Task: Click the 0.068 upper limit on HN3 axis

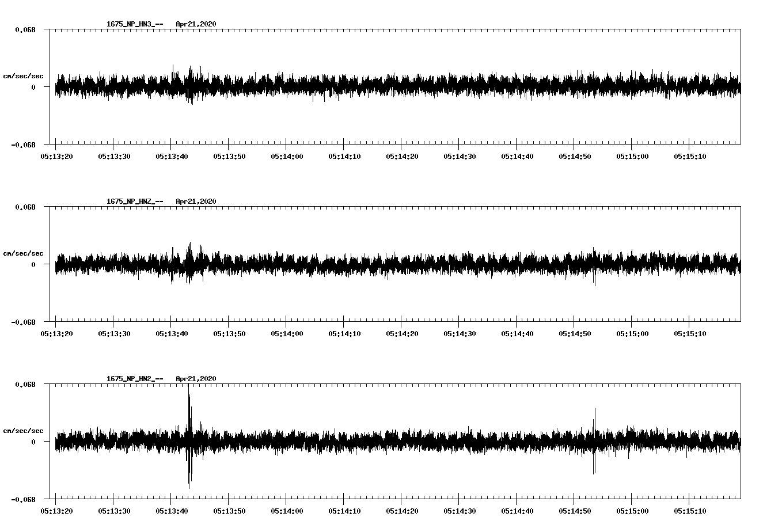Action: pyautogui.click(x=25, y=29)
